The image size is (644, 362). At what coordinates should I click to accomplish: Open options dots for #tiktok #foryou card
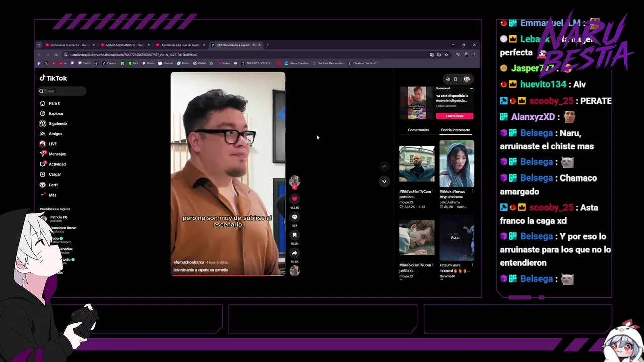click(472, 192)
